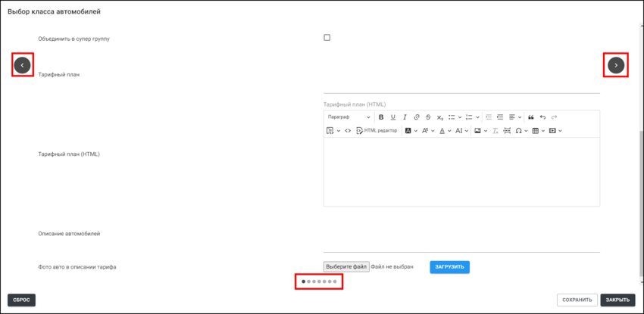644x314 pixels.
Task: Apply strikethrough formatting
Action: coord(428,117)
